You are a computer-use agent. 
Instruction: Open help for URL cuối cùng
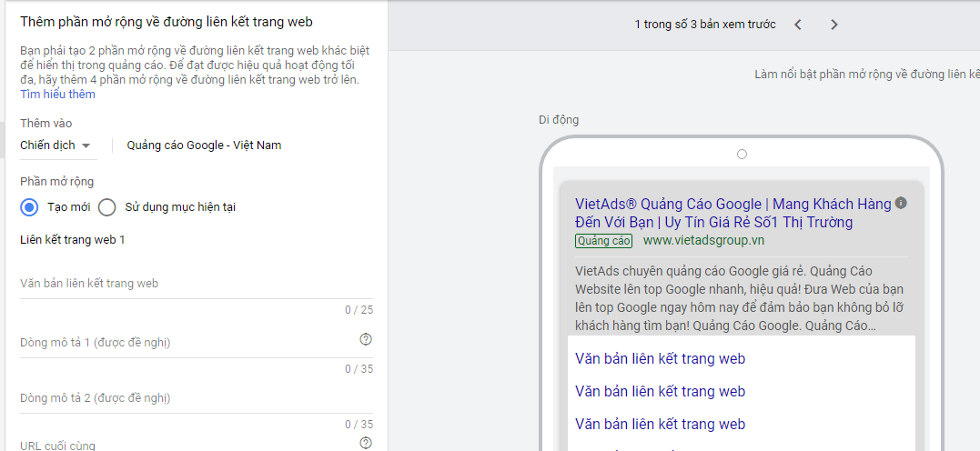click(367, 443)
